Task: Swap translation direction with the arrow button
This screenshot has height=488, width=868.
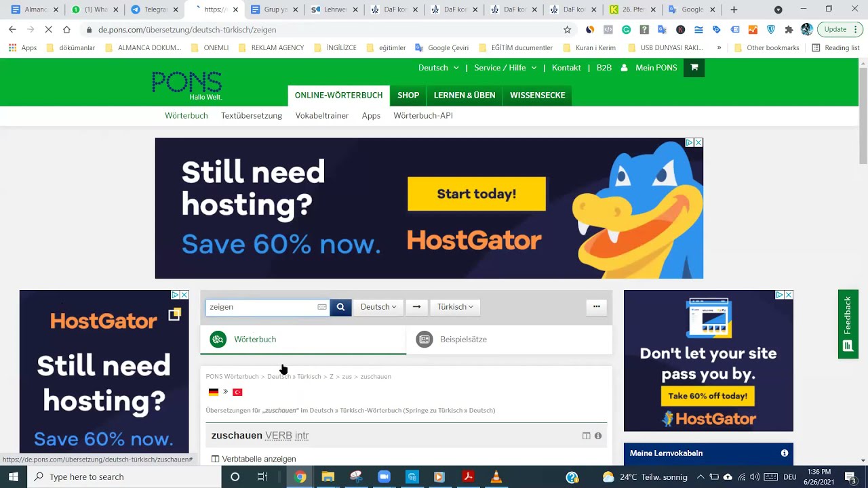Action: click(416, 307)
